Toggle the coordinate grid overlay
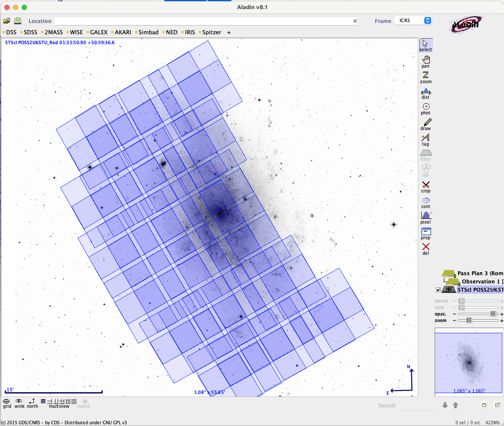504x426 pixels. [7, 403]
